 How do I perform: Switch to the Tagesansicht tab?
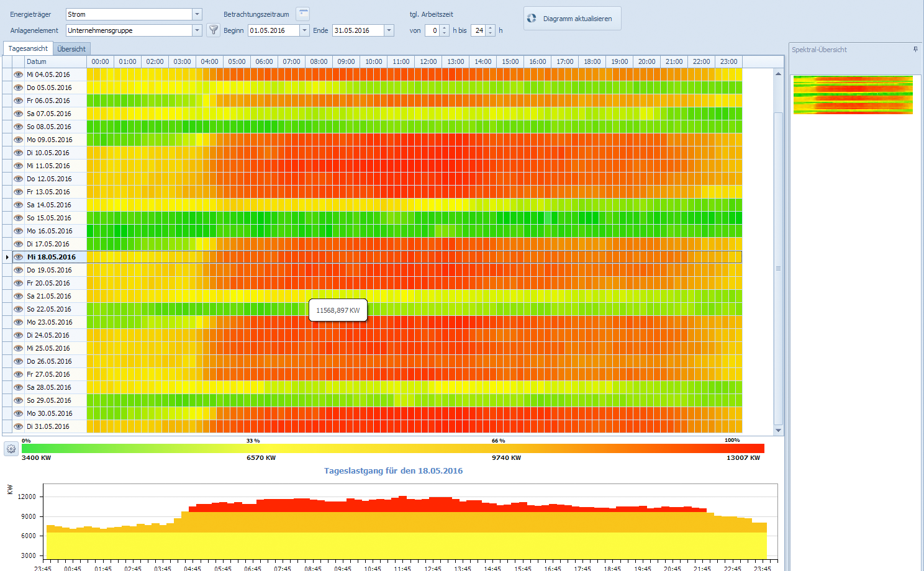coord(28,48)
